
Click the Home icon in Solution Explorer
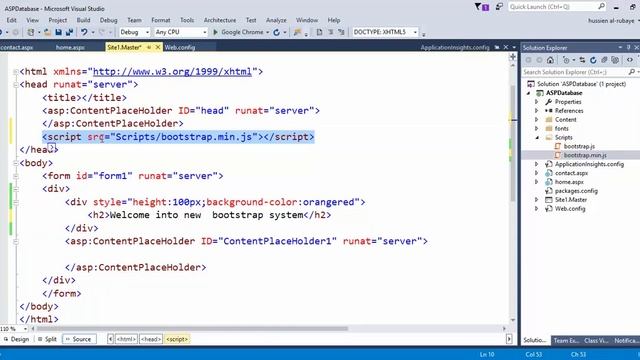(550, 60)
